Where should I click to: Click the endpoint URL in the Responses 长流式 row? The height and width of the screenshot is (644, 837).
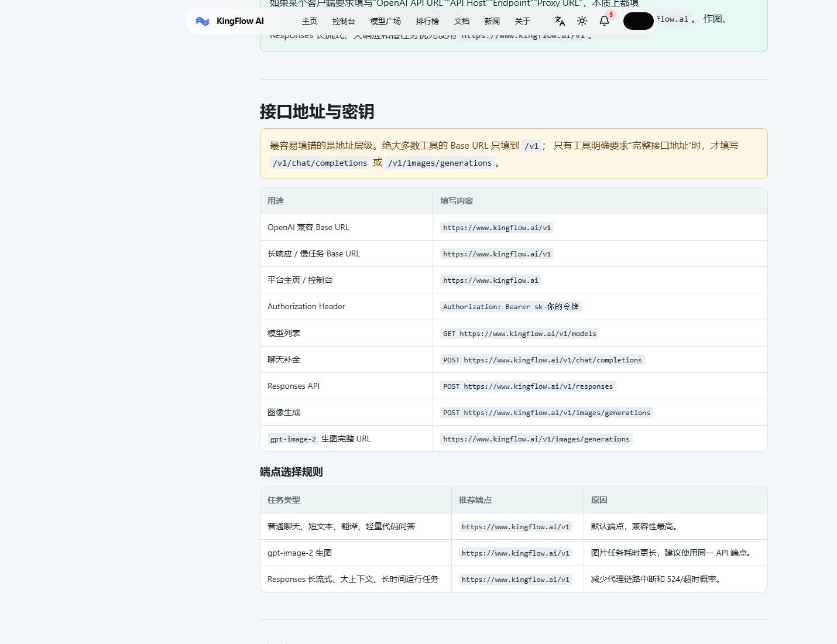tap(516, 580)
